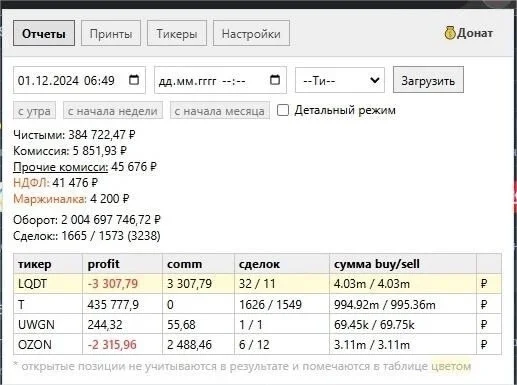Switch to the Тикеры tab
The width and height of the screenshot is (517, 385).
[x=177, y=33]
